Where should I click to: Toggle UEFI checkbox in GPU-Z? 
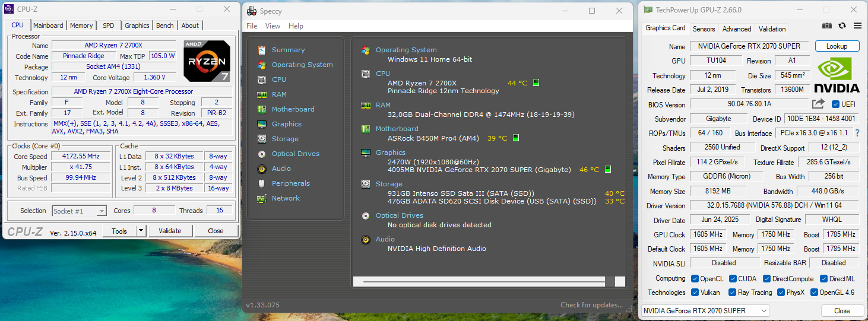click(836, 104)
